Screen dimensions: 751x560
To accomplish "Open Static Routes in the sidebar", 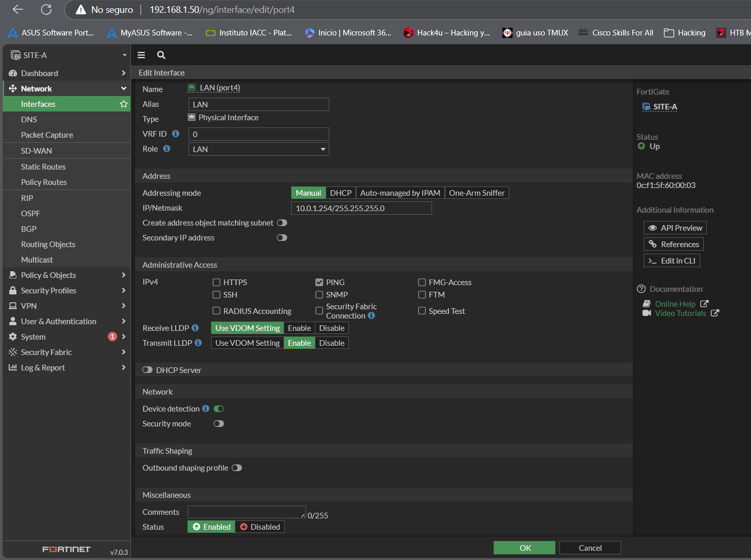I will click(43, 166).
